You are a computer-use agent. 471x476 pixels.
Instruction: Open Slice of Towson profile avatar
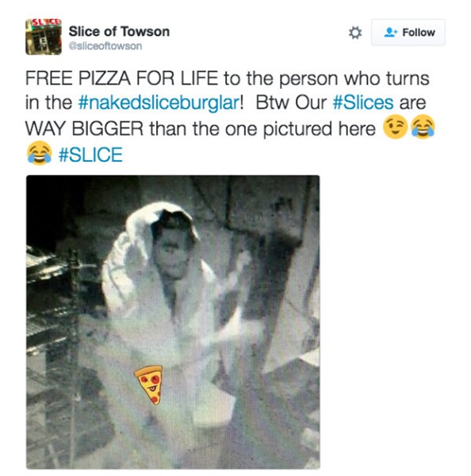(44, 37)
